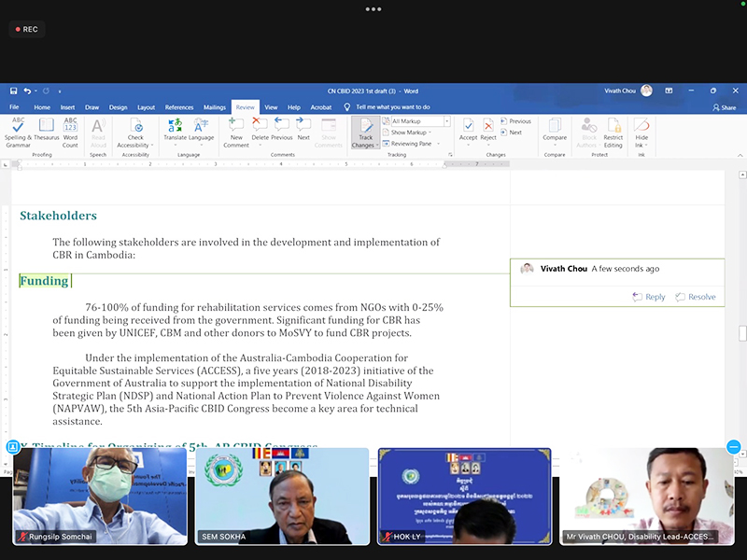Click the blue minus icon above video strip

pos(734,447)
